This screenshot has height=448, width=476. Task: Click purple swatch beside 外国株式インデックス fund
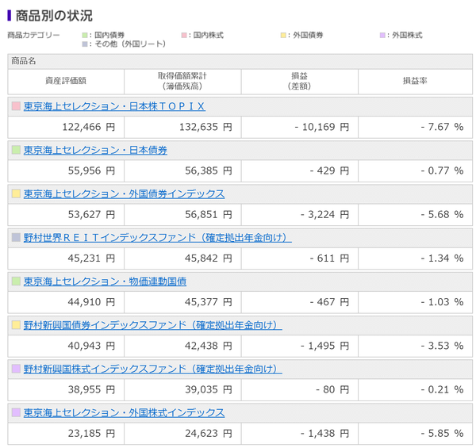[16, 412]
